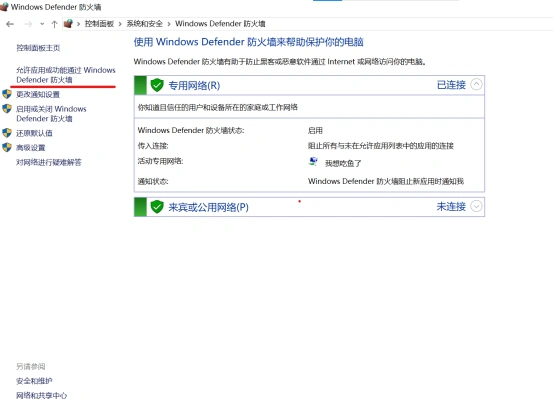The image size is (554, 405).
Task: Click the forward navigation arrow
Action: click(x=28, y=24)
